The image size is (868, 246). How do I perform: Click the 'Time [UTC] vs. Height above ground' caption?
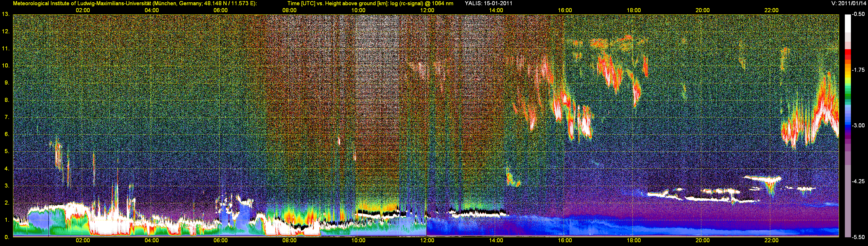pyautogui.click(x=370, y=3)
